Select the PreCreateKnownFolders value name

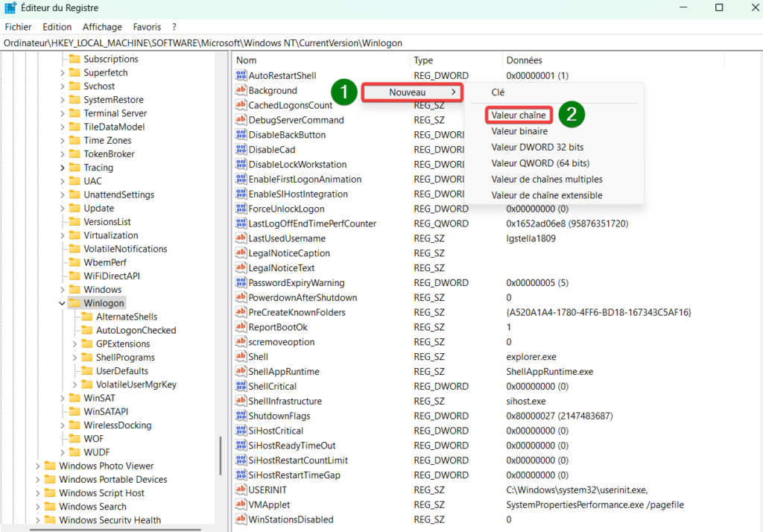click(297, 312)
